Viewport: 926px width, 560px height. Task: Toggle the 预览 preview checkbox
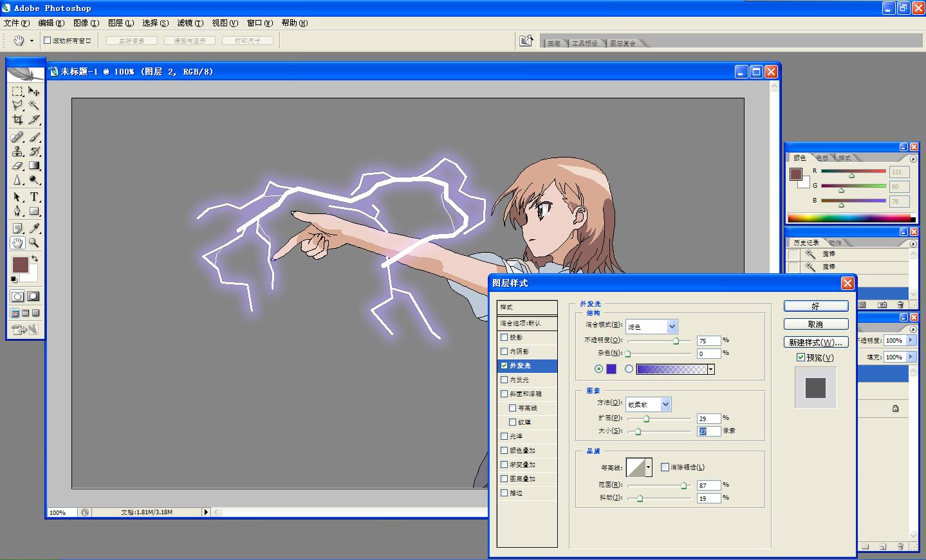click(801, 357)
